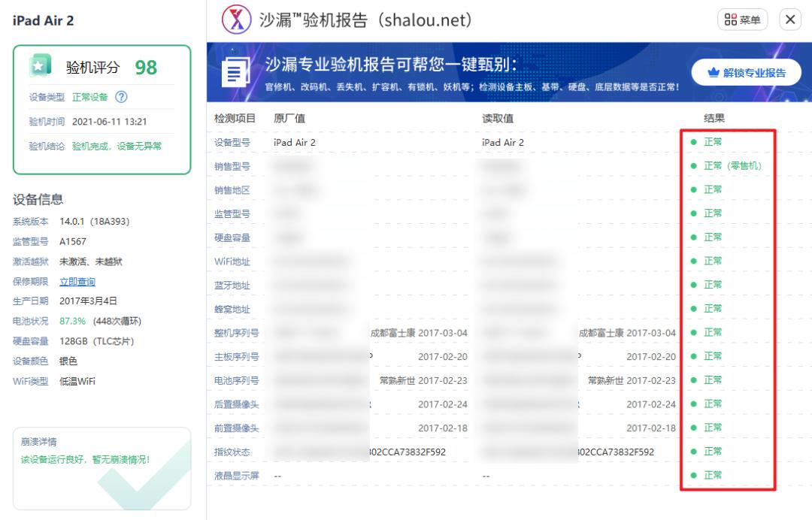Image resolution: width=812 pixels, height=520 pixels.
Task: Toggle the green status indicator for 液晶显示屏
Action: pyautogui.click(x=693, y=475)
